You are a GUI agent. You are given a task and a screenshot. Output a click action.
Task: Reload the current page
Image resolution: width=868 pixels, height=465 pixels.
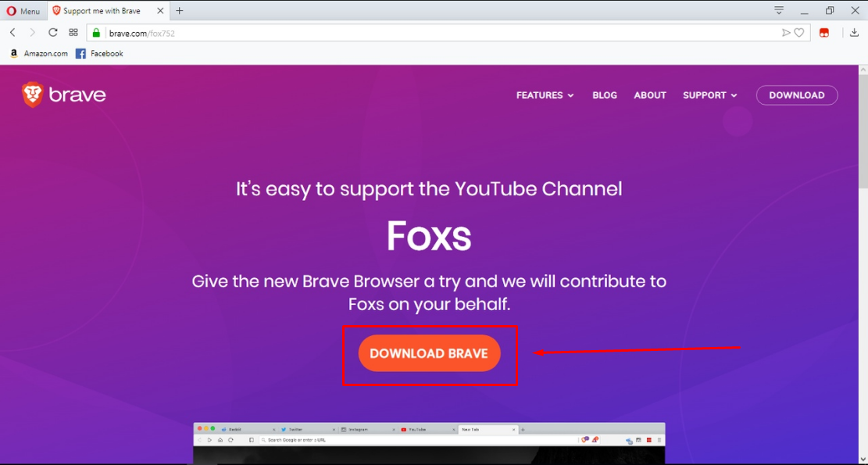pyautogui.click(x=53, y=33)
